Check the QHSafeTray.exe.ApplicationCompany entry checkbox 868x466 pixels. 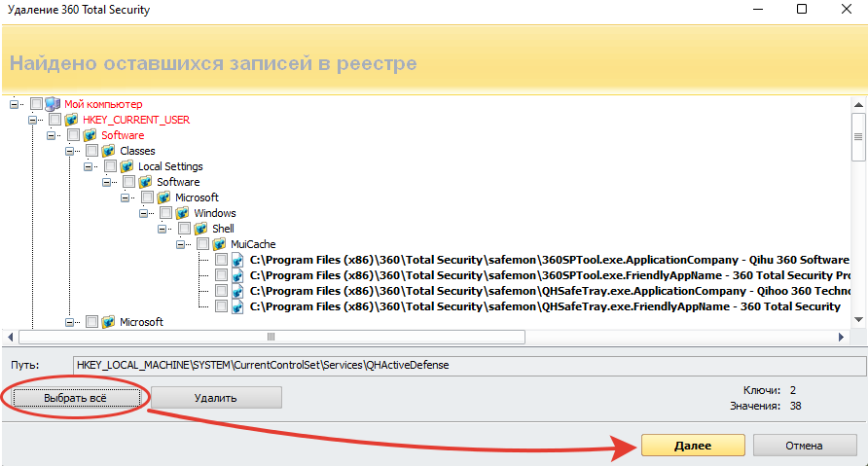221,291
